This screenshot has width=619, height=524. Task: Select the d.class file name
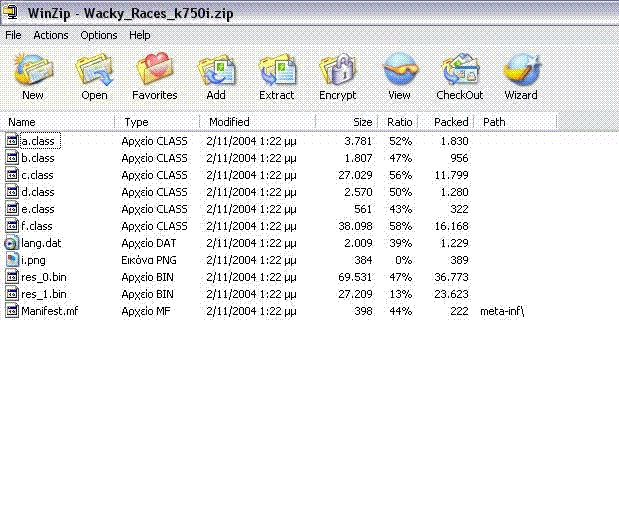[38, 192]
